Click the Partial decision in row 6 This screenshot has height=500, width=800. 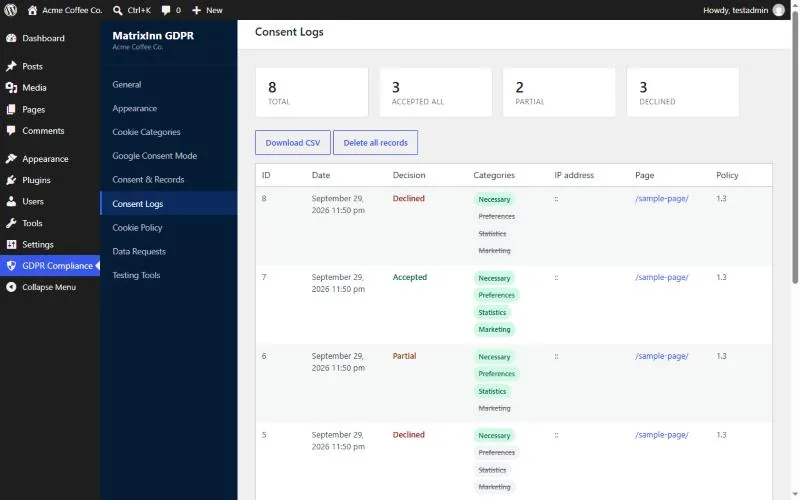[x=404, y=356]
